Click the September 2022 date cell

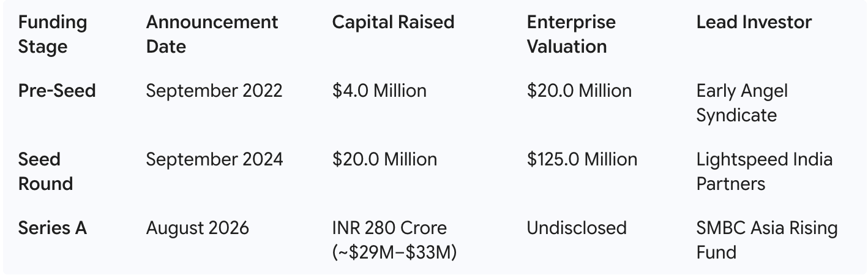[x=214, y=91]
